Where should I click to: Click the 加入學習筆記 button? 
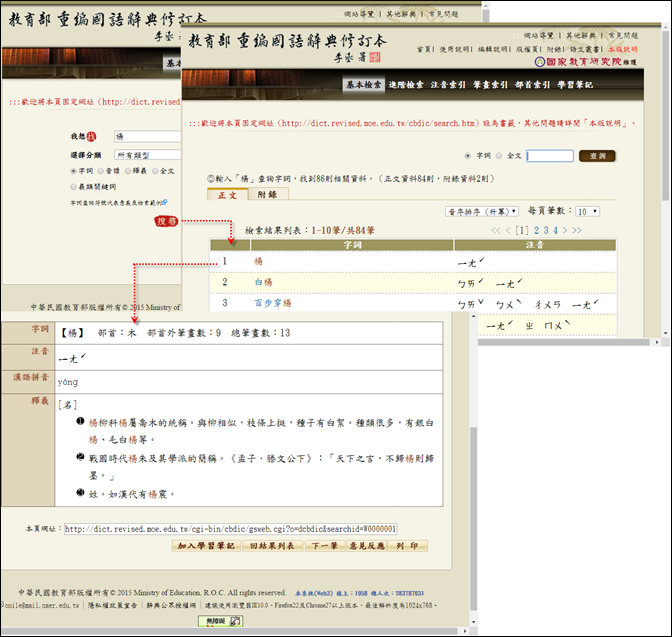coord(206,546)
